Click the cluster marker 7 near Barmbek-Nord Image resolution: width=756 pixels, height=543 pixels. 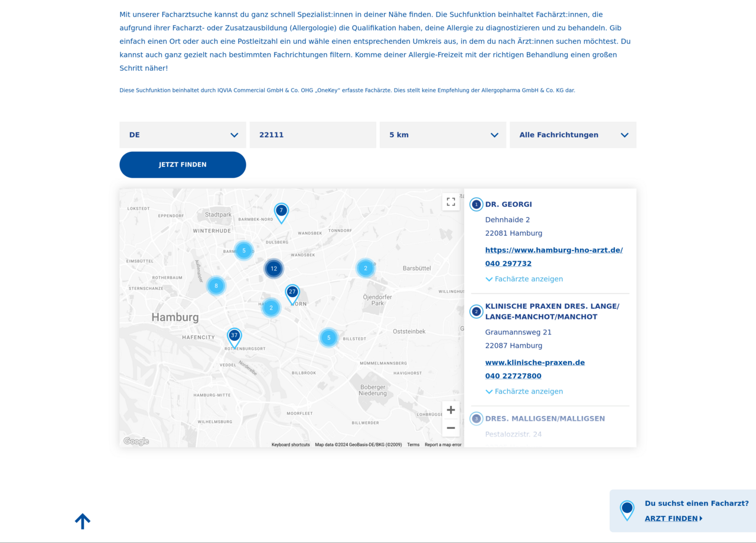pyautogui.click(x=281, y=210)
